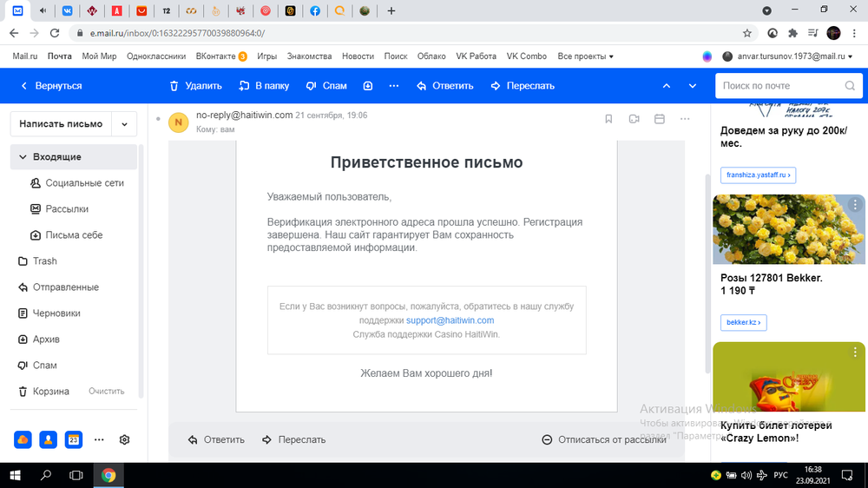Open the Все проекты dropdown
Screen dimensions: 868x488
click(585, 56)
